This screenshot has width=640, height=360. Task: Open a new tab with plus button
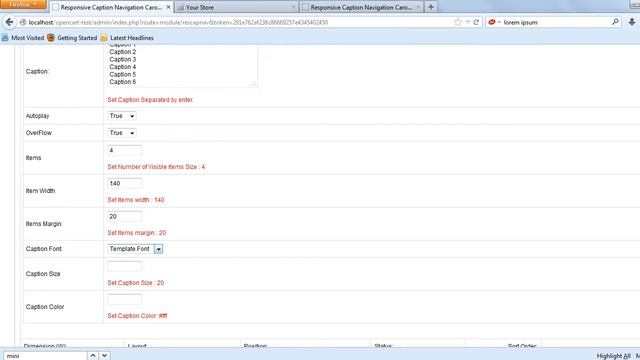pyautogui.click(x=431, y=7)
